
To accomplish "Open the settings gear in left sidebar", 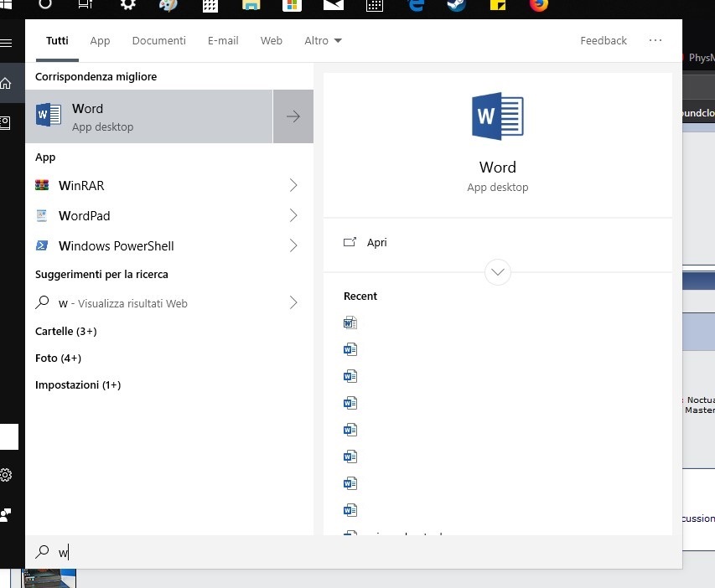I will point(6,475).
